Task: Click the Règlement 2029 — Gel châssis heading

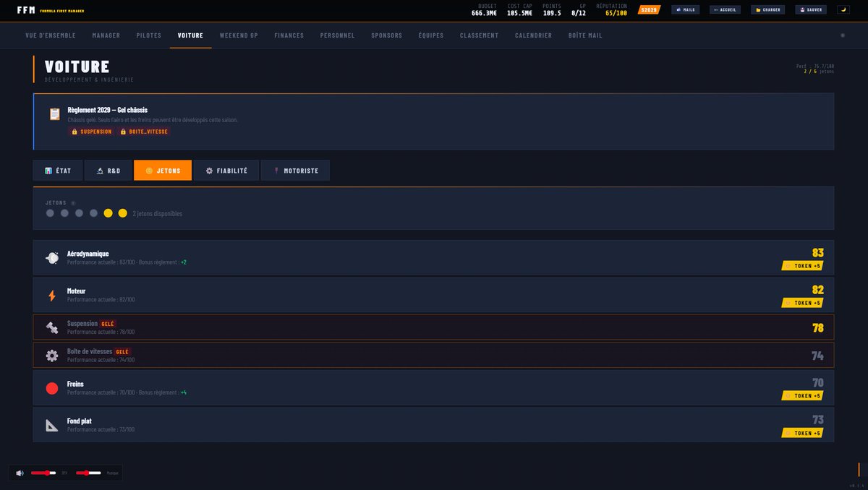Action: 107,110
